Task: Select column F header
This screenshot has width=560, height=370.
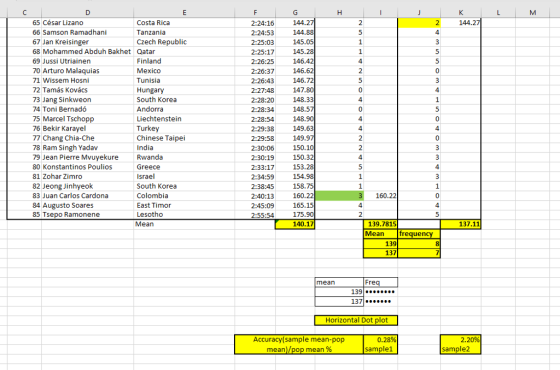Action: click(255, 12)
